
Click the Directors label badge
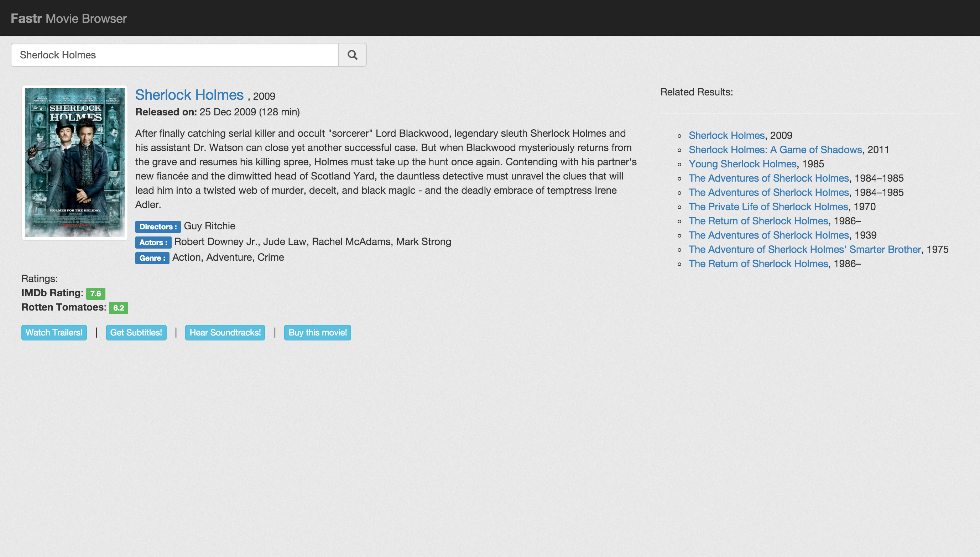click(x=158, y=227)
